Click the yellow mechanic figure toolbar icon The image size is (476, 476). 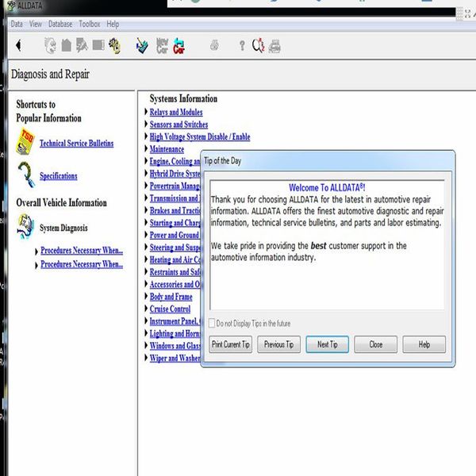click(115, 46)
